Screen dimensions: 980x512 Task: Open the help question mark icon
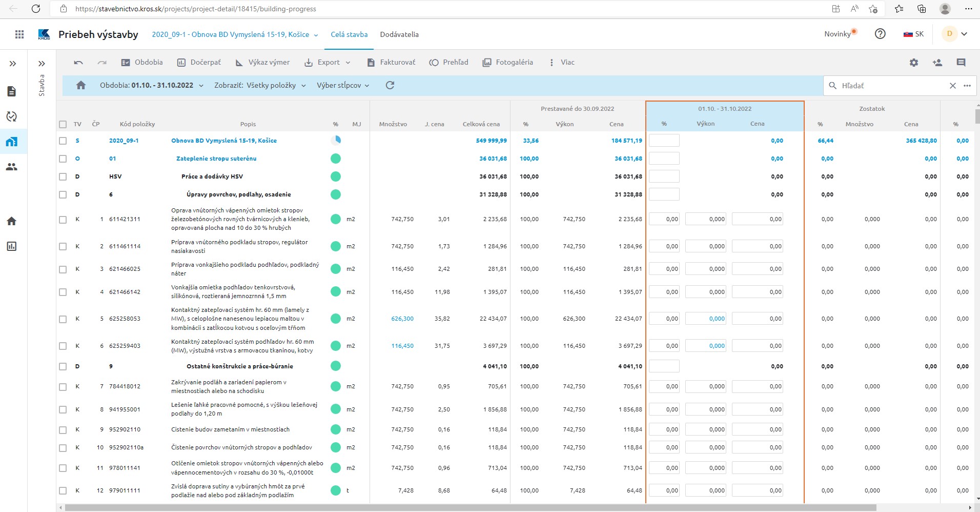pyautogui.click(x=880, y=34)
